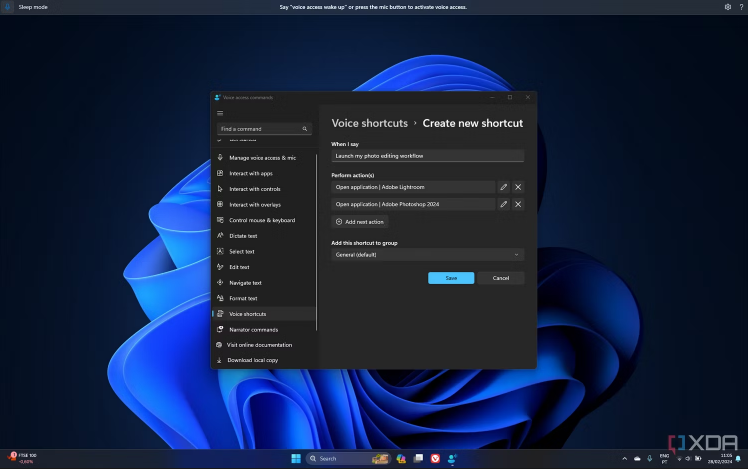The image size is (748, 469).
Task: Open the clock and date in taskbar
Action: [x=719, y=459]
